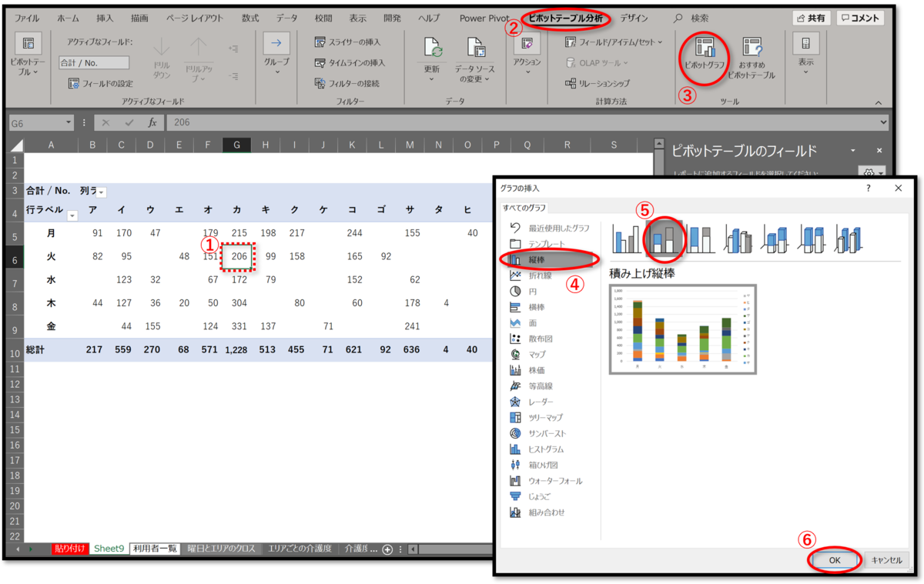Viewport: 924px width, 584px height.
Task: Open the Name Box dropdown arrow
Action: [x=69, y=122]
